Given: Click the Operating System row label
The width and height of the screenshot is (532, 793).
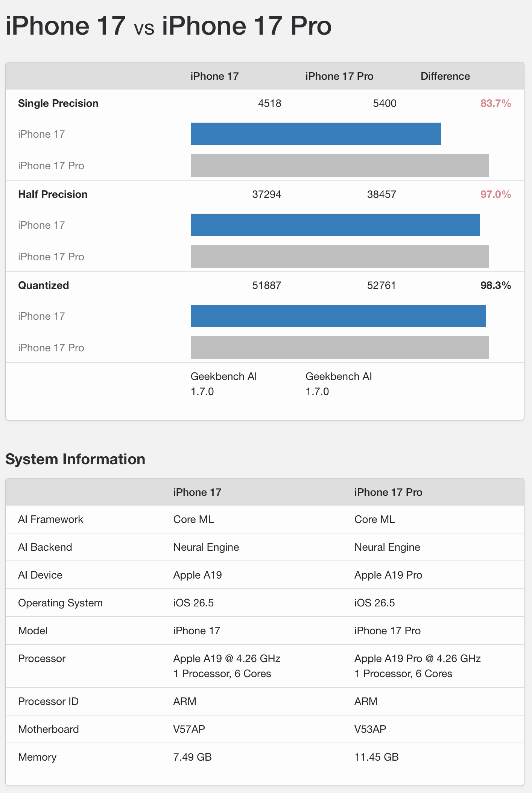Looking at the screenshot, I should [x=60, y=603].
